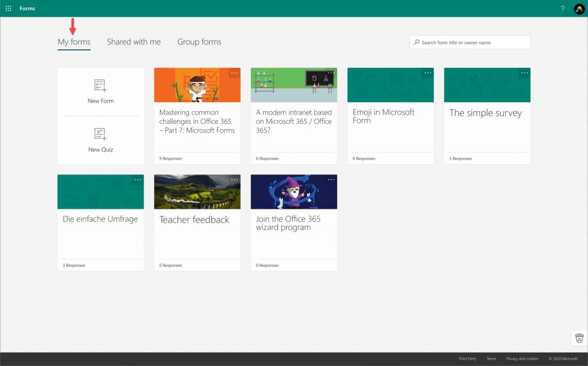Viewport: 588px width, 366px height.
Task: Open the science lab form thumbnail
Action: [x=294, y=85]
